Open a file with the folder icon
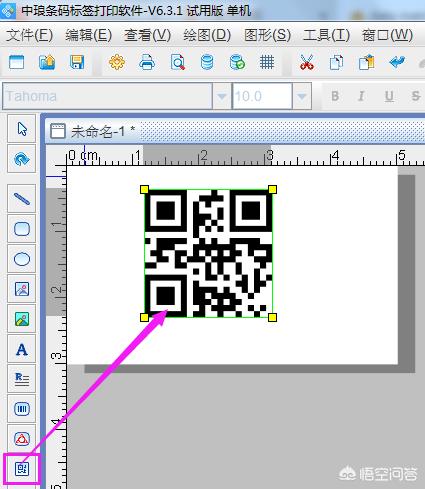The width and height of the screenshot is (425, 489). 47,62
